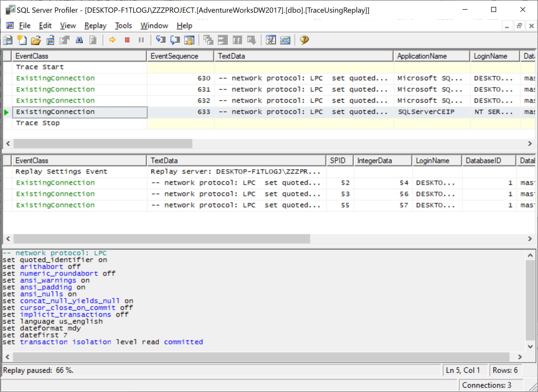
Task: Click the Step execution icon
Action: click(x=161, y=40)
